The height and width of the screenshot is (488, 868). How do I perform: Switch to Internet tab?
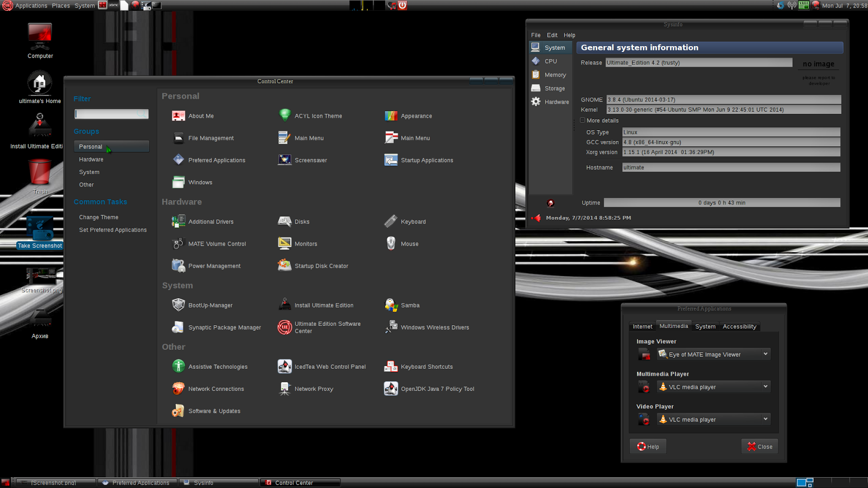pos(642,326)
